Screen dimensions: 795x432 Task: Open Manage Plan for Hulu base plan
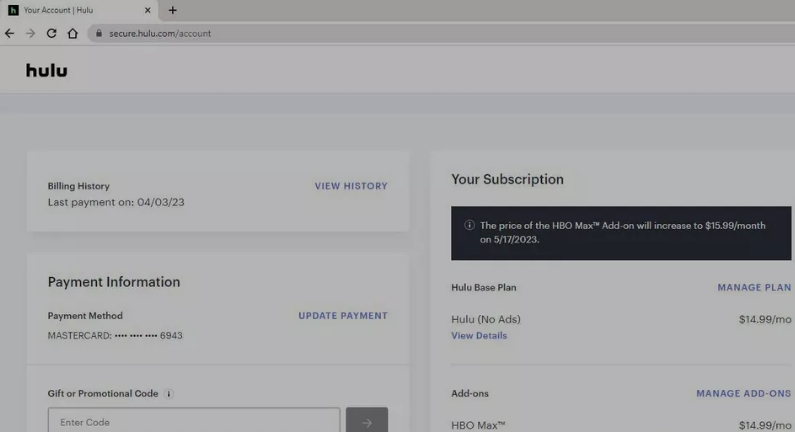click(754, 287)
